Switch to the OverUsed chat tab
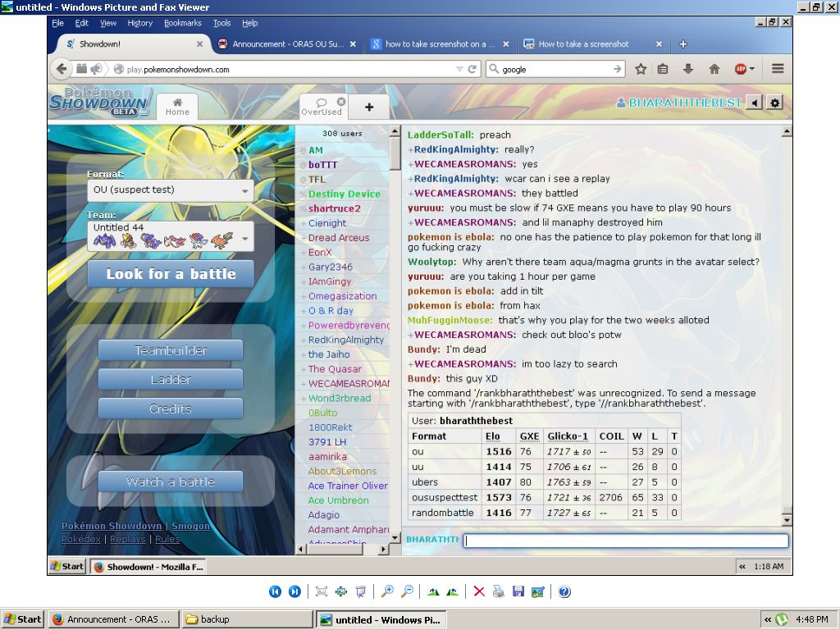Image resolution: width=840 pixels, height=630 pixels. click(321, 106)
